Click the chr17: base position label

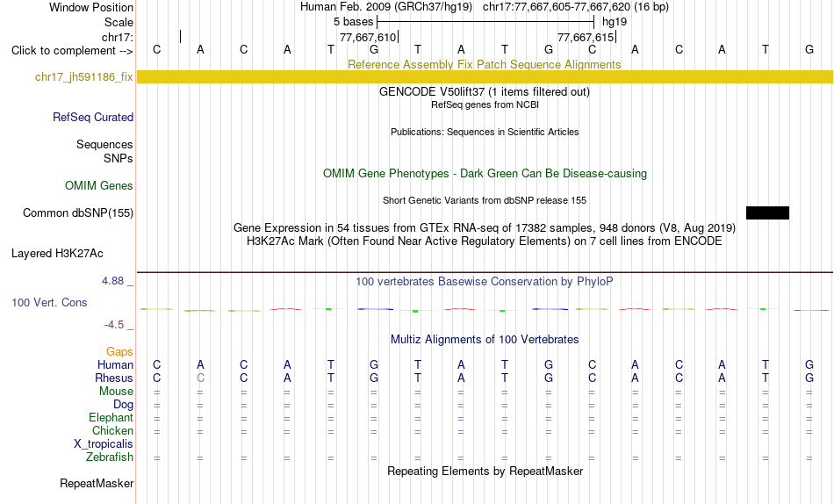click(117, 37)
